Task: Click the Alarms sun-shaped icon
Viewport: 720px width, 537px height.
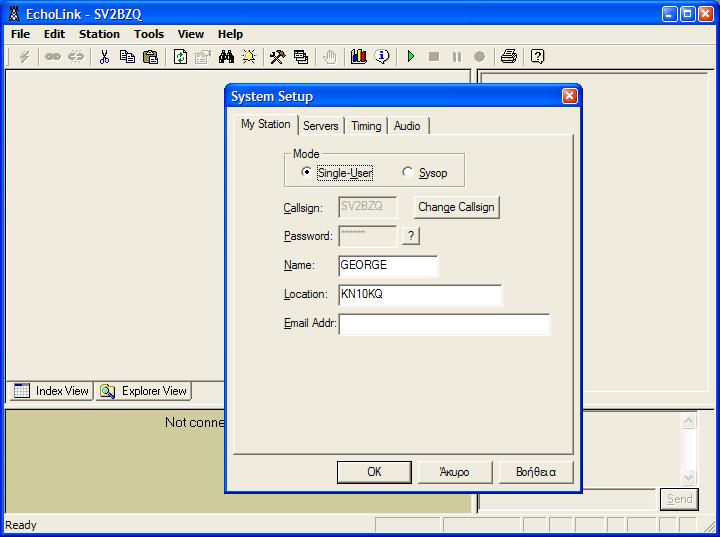Action: coord(249,57)
